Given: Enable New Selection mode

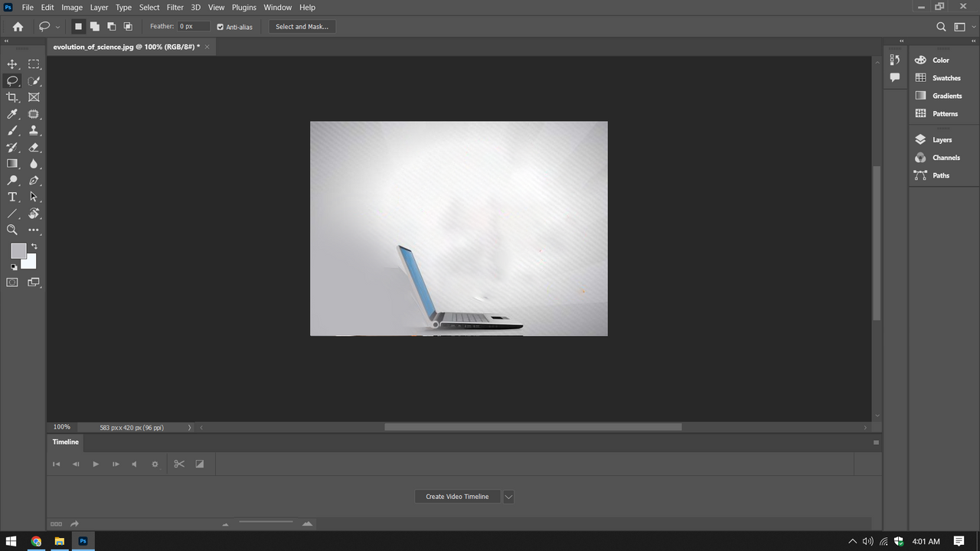Looking at the screenshot, I should 78,26.
